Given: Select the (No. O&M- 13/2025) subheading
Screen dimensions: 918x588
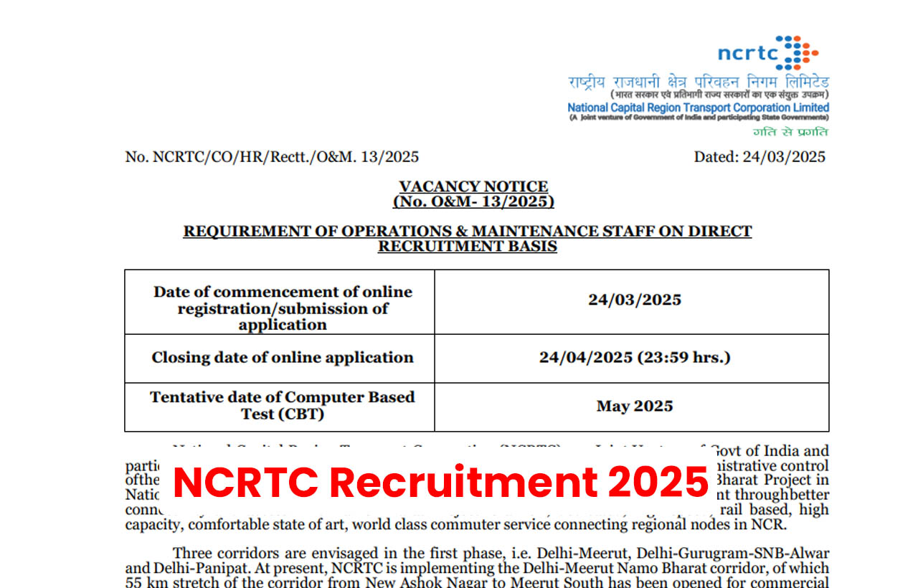Looking at the screenshot, I should click(473, 202).
